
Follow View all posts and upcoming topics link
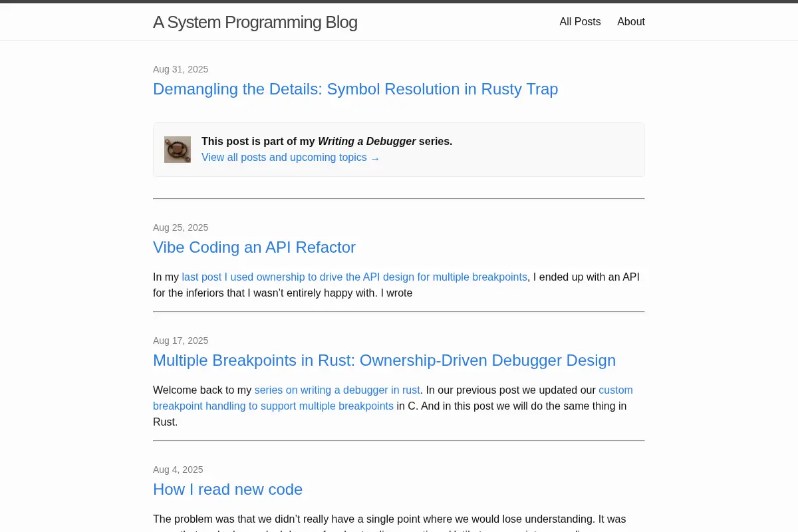[x=291, y=158]
